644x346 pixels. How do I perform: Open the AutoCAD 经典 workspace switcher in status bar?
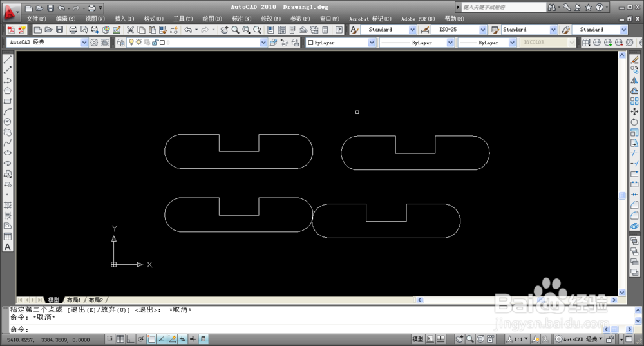coord(579,339)
